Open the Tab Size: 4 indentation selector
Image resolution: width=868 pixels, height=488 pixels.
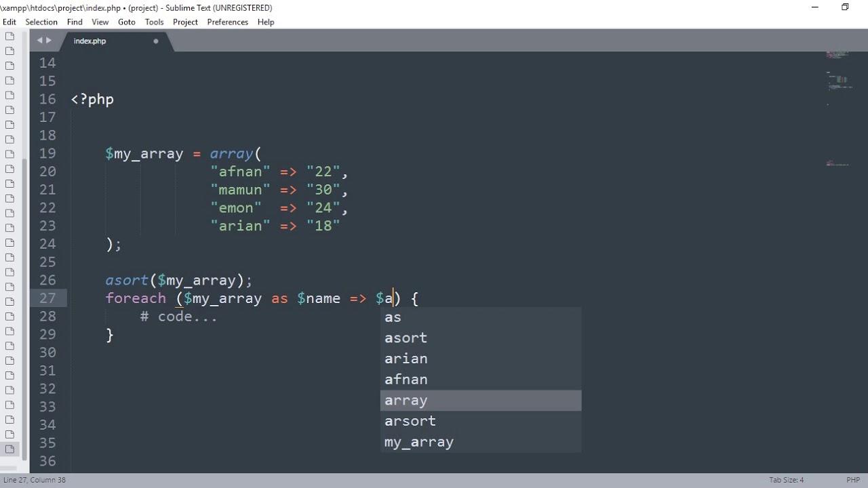point(786,480)
